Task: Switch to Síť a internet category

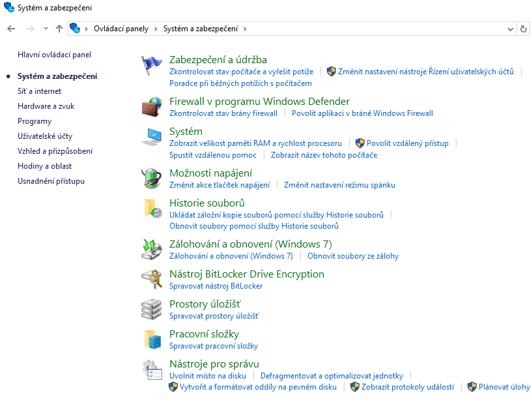Action: 39,91
